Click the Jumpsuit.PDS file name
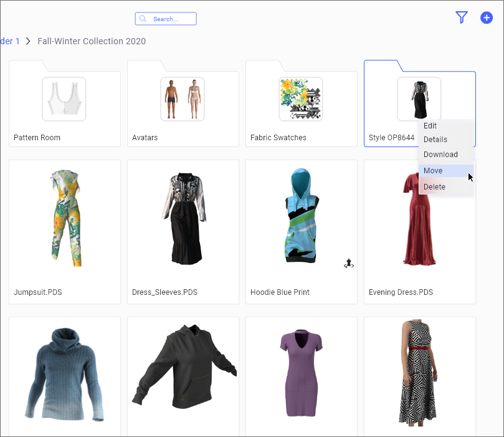 [38, 292]
